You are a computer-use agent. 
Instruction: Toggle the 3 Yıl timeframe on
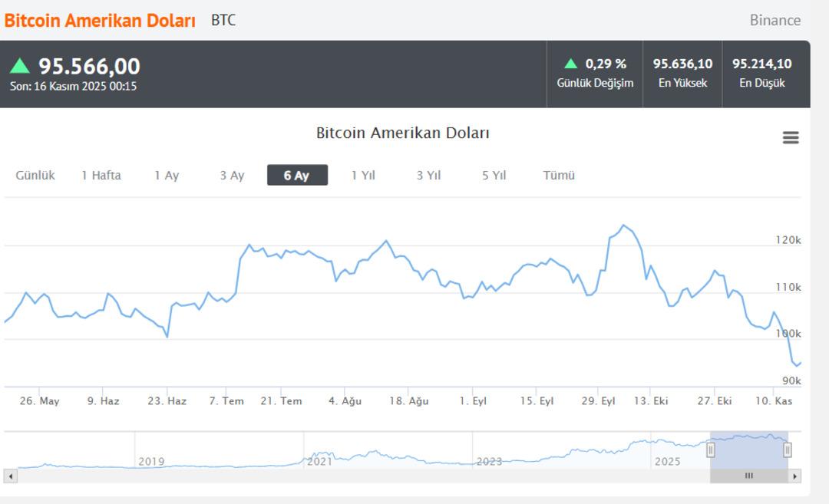428,175
